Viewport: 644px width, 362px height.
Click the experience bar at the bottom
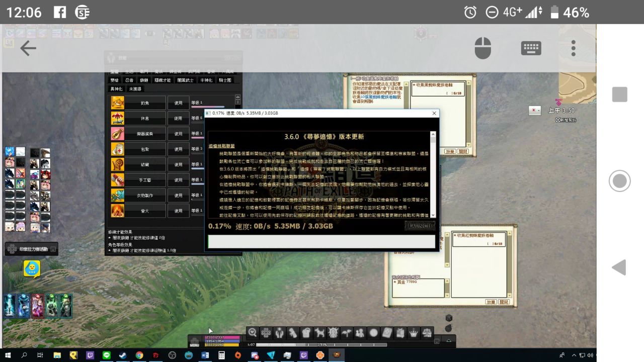point(321,345)
